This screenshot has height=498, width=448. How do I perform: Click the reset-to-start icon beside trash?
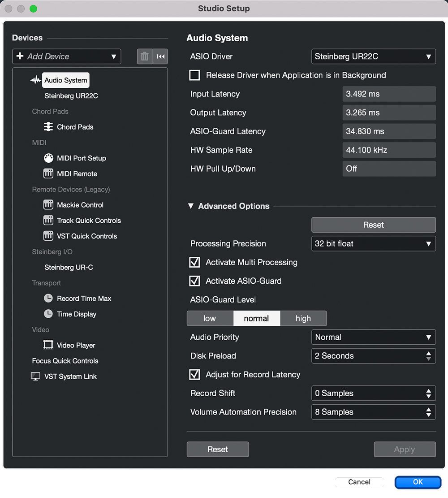coord(160,56)
